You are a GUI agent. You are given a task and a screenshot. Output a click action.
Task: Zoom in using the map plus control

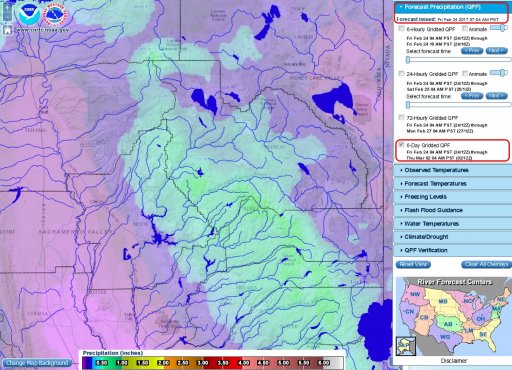click(x=7, y=7)
